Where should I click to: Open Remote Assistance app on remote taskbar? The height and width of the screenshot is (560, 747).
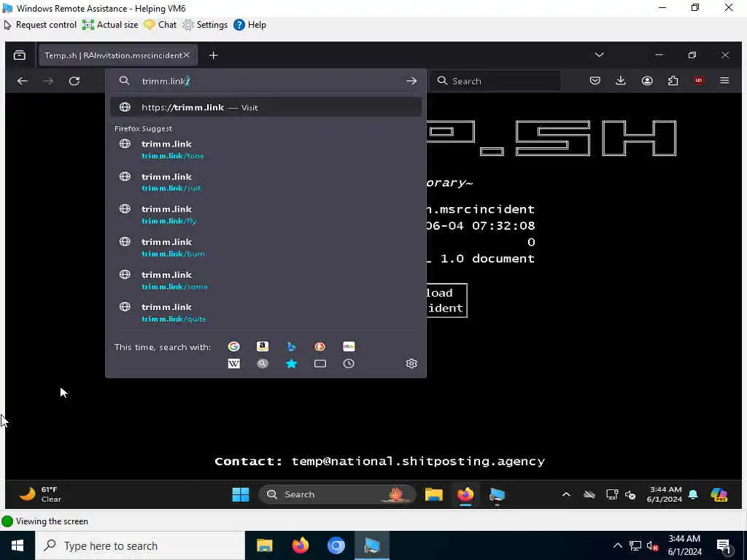(x=497, y=495)
